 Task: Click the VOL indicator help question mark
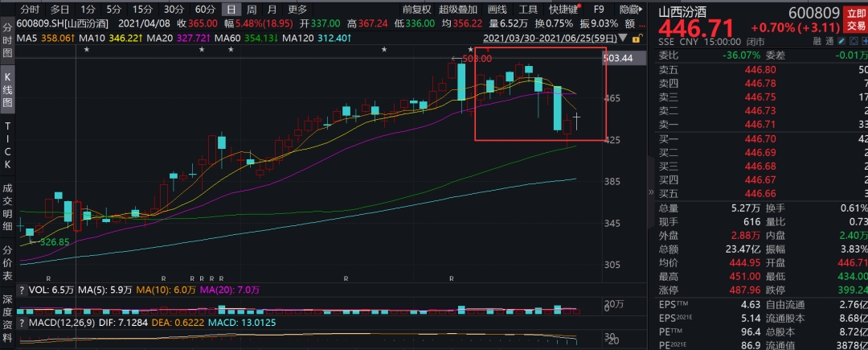(22, 290)
